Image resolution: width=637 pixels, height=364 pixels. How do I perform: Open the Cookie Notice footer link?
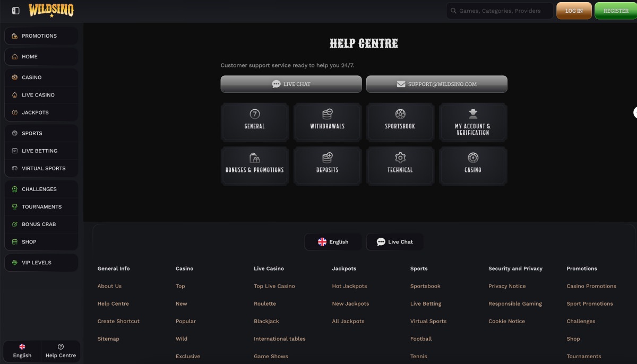click(x=506, y=321)
